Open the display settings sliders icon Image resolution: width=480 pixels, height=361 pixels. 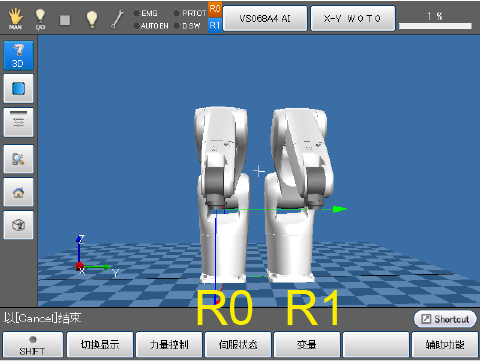pyautogui.click(x=18, y=122)
